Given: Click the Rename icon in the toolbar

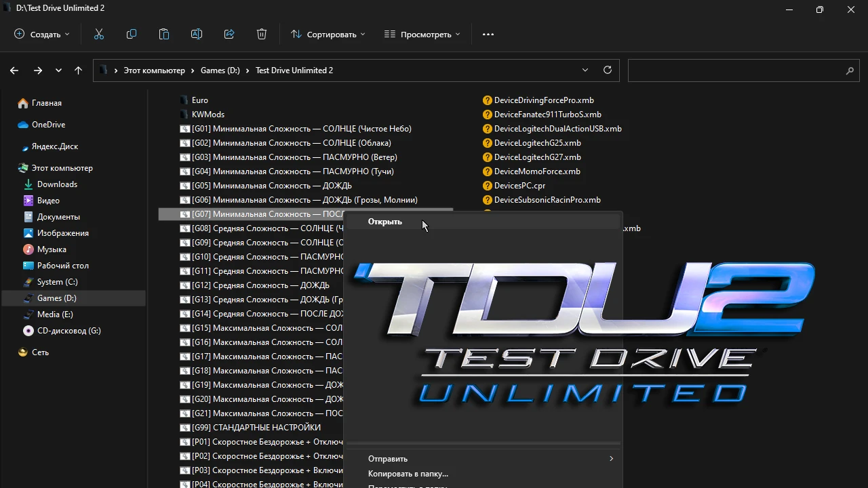Looking at the screenshot, I should pos(197,34).
